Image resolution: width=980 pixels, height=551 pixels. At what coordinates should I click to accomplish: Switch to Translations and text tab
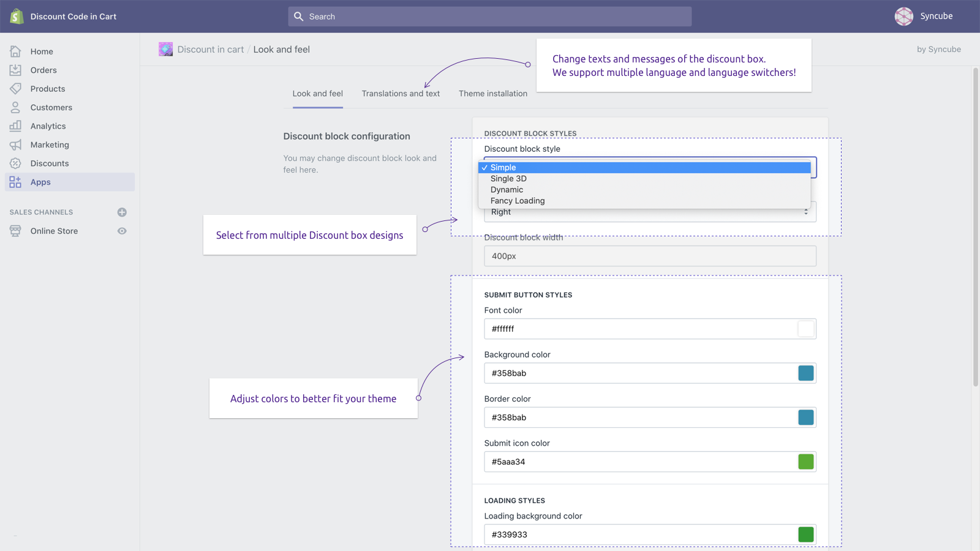401,94
